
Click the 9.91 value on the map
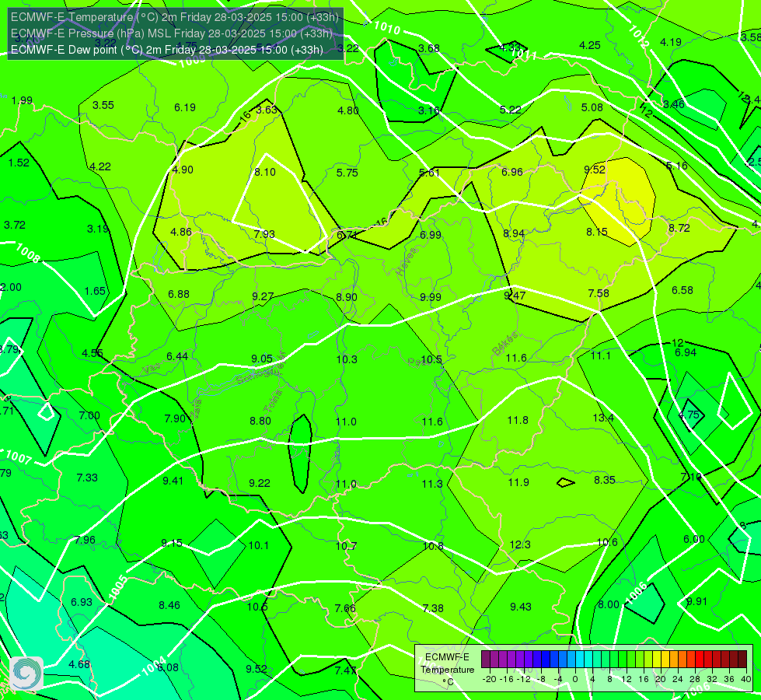pyautogui.click(x=697, y=601)
